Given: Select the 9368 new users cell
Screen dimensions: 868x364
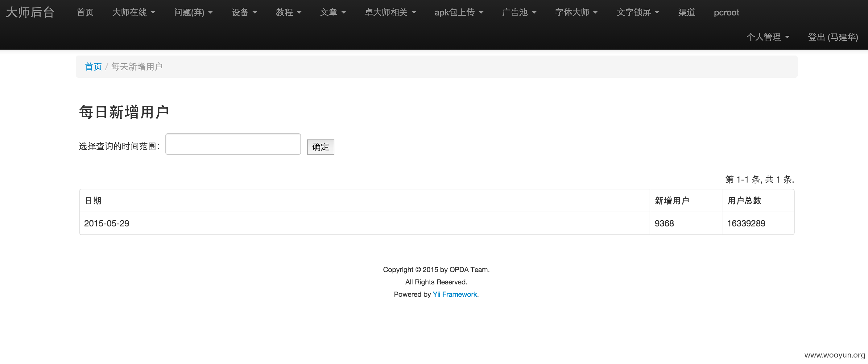Looking at the screenshot, I should pyautogui.click(x=686, y=223).
